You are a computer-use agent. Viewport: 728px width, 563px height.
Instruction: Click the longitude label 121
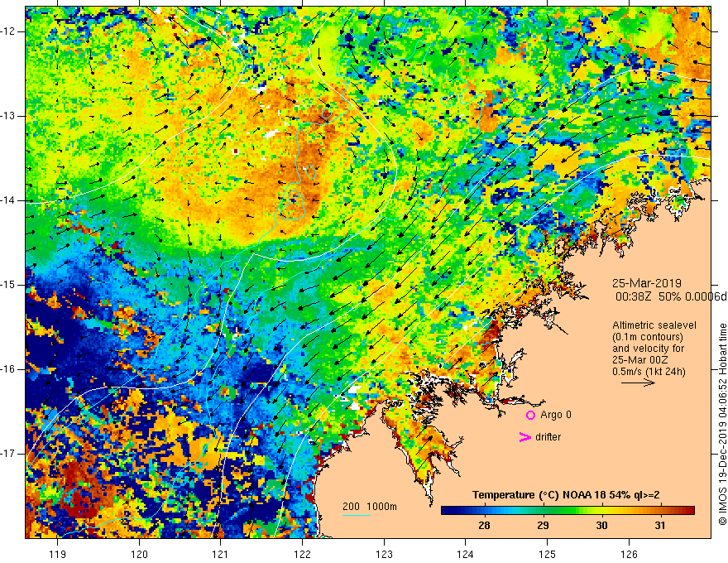(x=221, y=554)
